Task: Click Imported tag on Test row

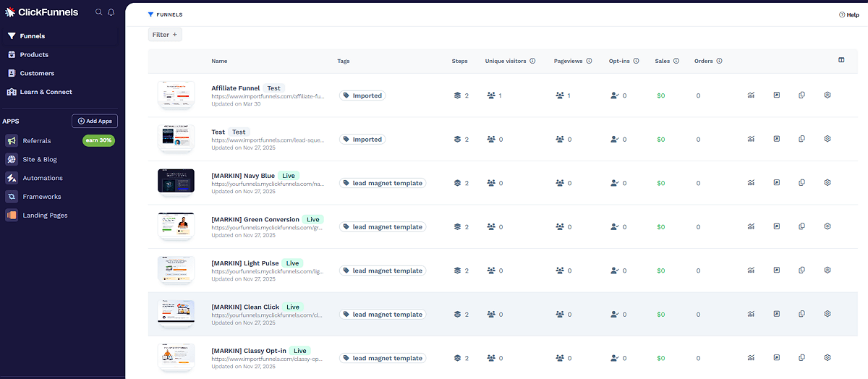Action: (362, 139)
